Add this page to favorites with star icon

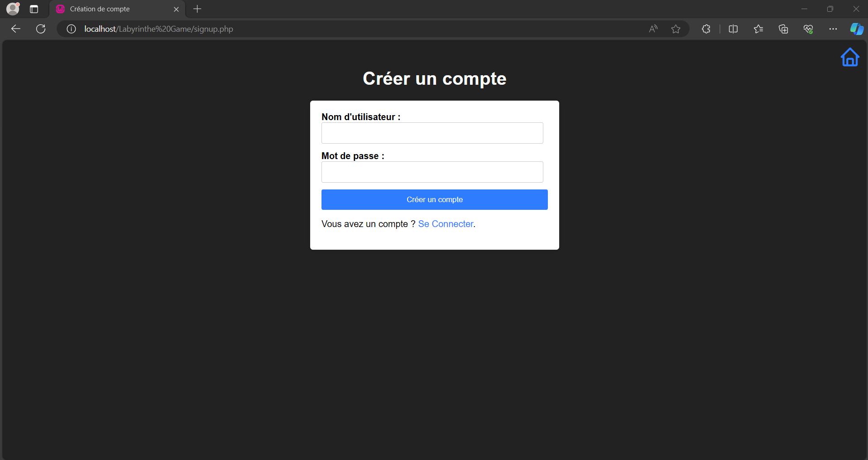[676, 29]
